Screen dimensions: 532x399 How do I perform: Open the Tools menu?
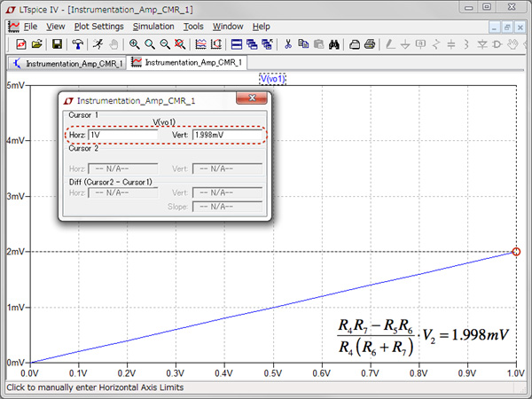(192, 27)
